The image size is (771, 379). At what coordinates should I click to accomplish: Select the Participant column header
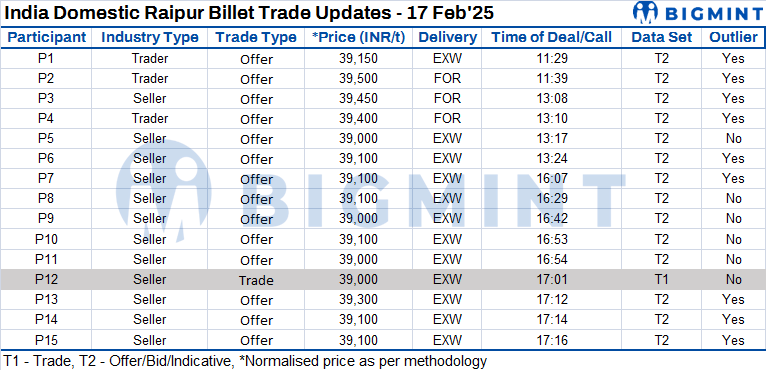(x=47, y=37)
